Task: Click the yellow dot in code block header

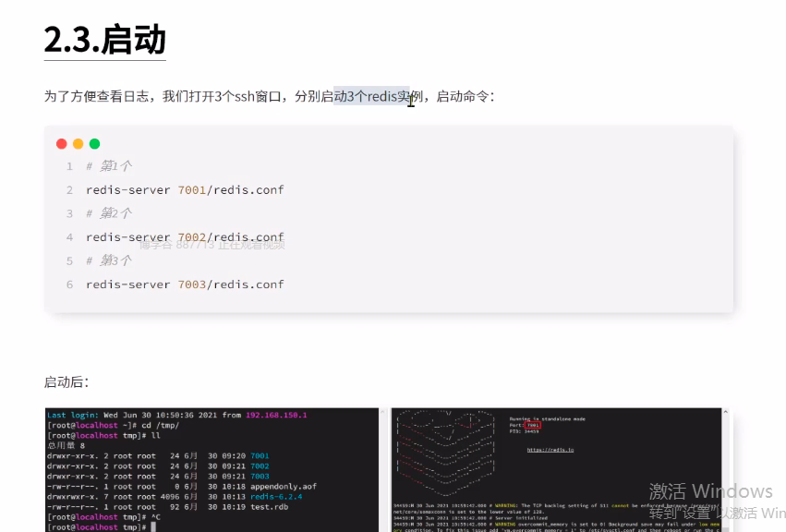Action: coord(79,144)
